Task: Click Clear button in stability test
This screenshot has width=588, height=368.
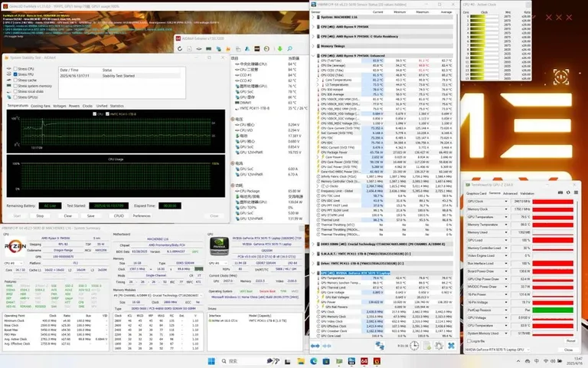Action: click(x=68, y=216)
